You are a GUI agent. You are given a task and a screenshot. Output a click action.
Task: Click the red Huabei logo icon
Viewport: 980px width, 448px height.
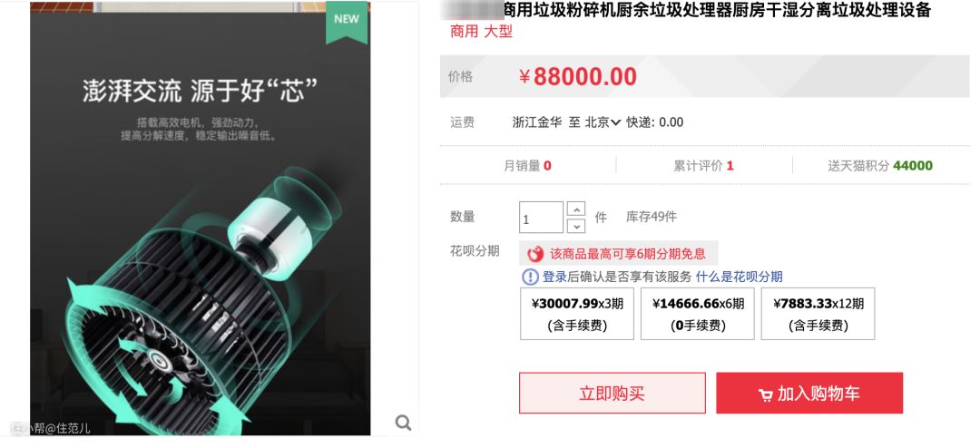click(x=535, y=254)
